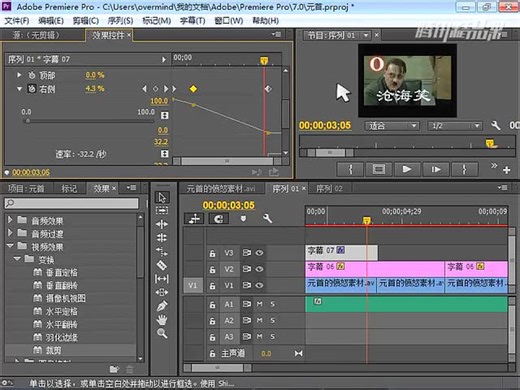Play the program monitor
Viewport: 520px width, 390px height.
pos(407,169)
